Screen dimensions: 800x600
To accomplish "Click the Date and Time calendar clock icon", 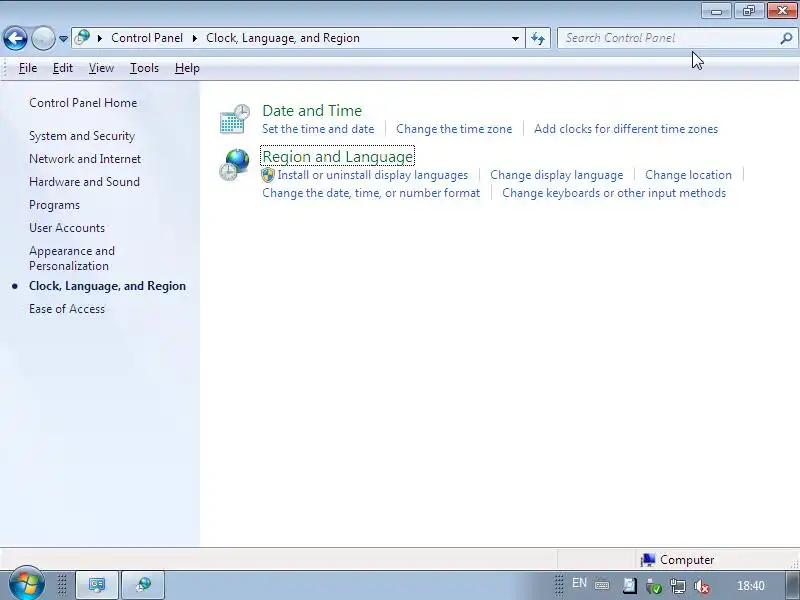I will (234, 119).
